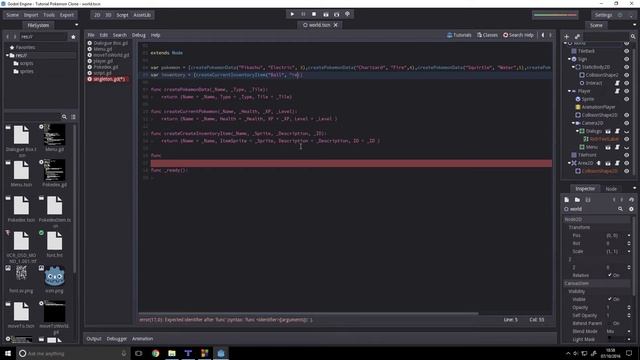Screen dimensions: 640x360
Task: Load a resource with Inspector folder icon
Action: pos(577,200)
